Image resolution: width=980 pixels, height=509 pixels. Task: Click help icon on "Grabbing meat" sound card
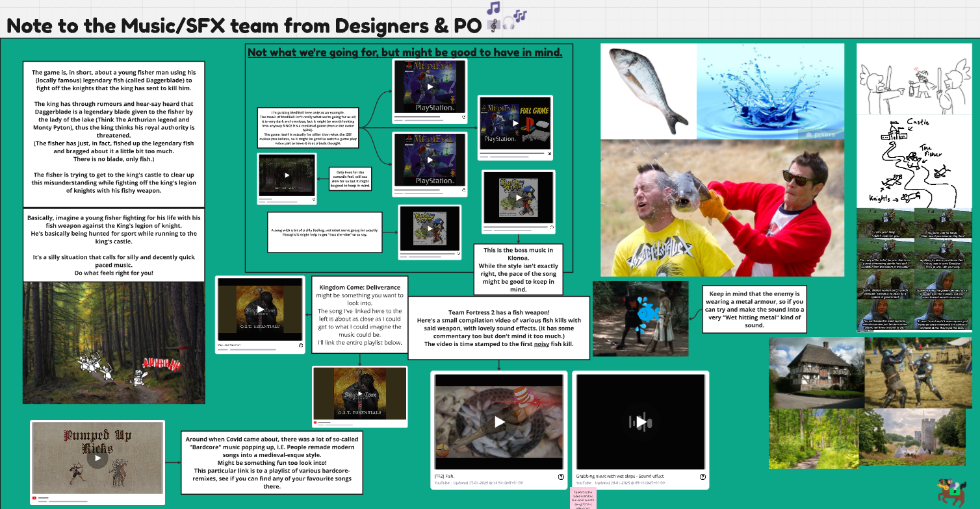click(x=703, y=477)
